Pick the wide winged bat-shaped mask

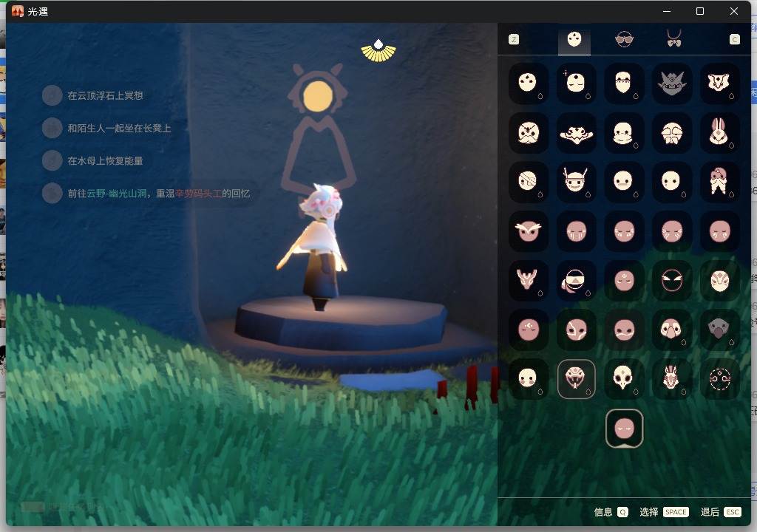(576, 133)
